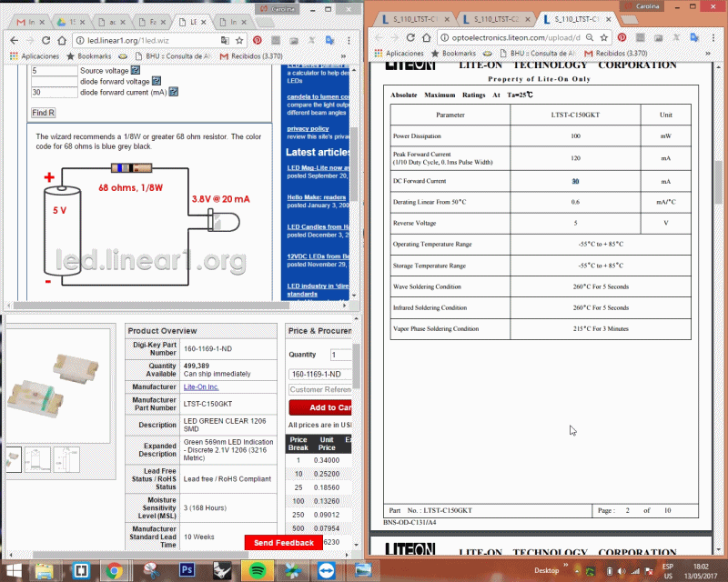728x582 pixels.
Task: Open Pinterest extension in the Lite-On browser window
Action: (622, 37)
